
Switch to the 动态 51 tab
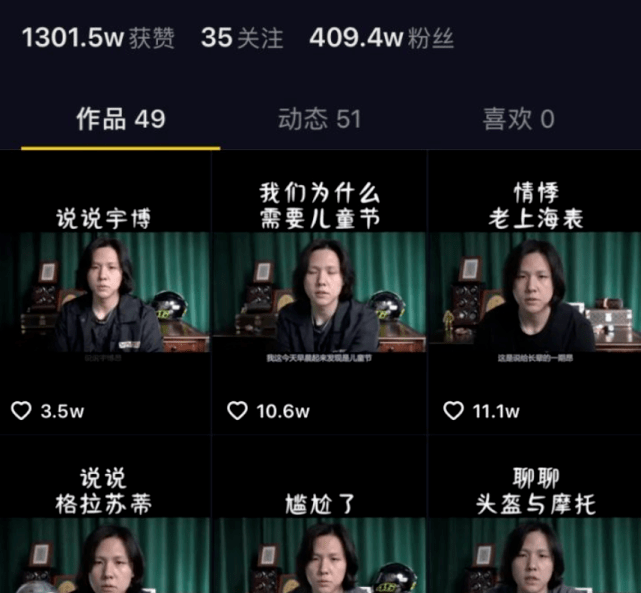(319, 119)
